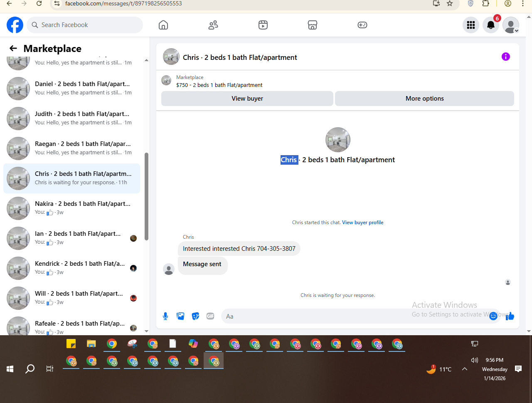Open the purple conversation information icon

point(506,57)
